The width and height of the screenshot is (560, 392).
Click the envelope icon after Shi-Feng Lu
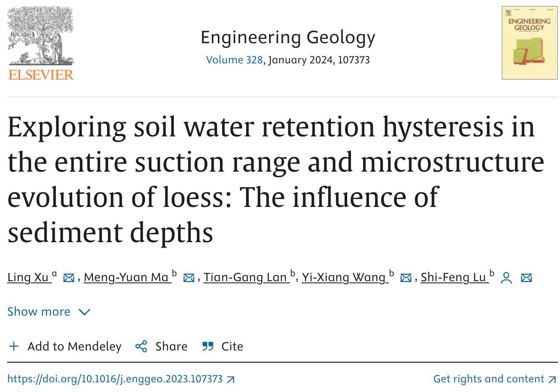pos(526,278)
